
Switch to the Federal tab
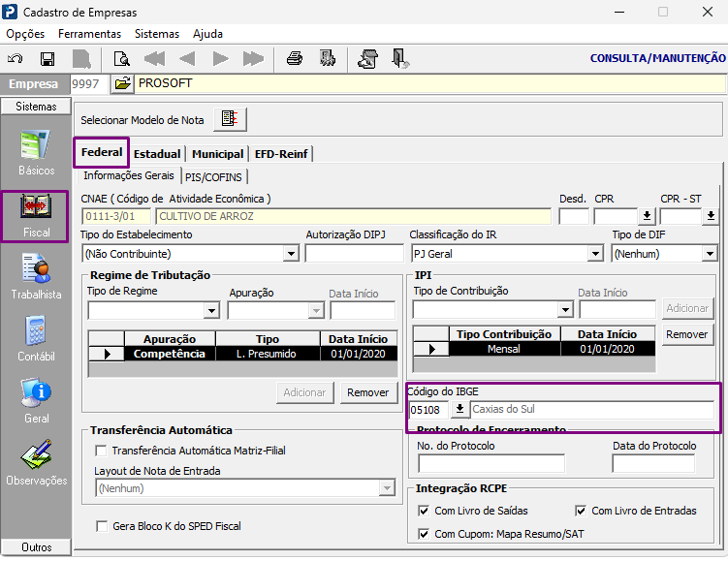pyautogui.click(x=102, y=152)
